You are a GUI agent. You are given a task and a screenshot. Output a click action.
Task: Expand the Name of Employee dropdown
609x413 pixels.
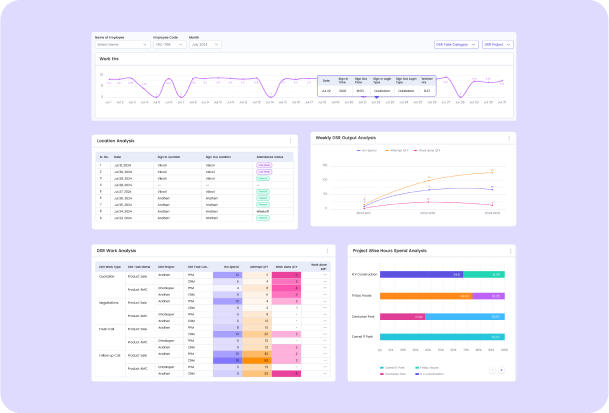121,45
